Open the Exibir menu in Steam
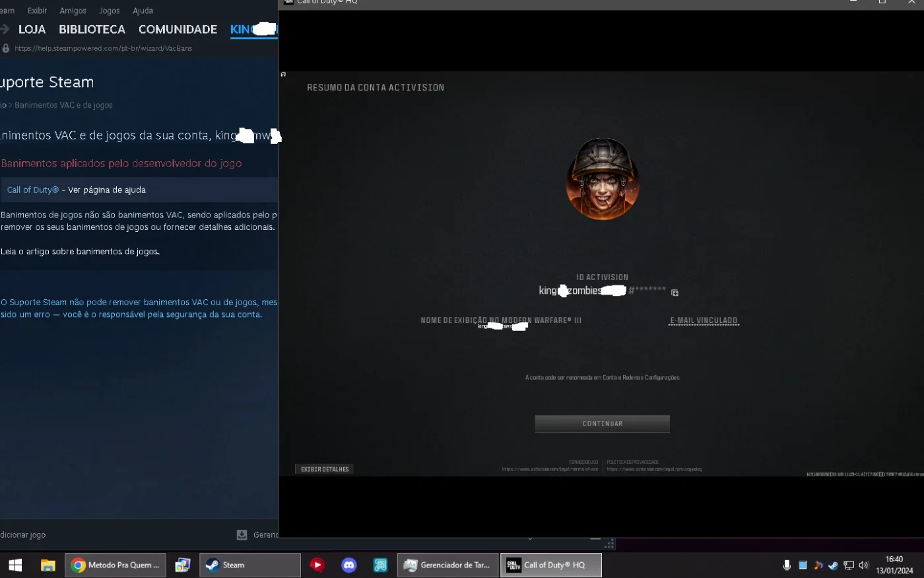Viewport: 924px width, 578px height. 37,11
